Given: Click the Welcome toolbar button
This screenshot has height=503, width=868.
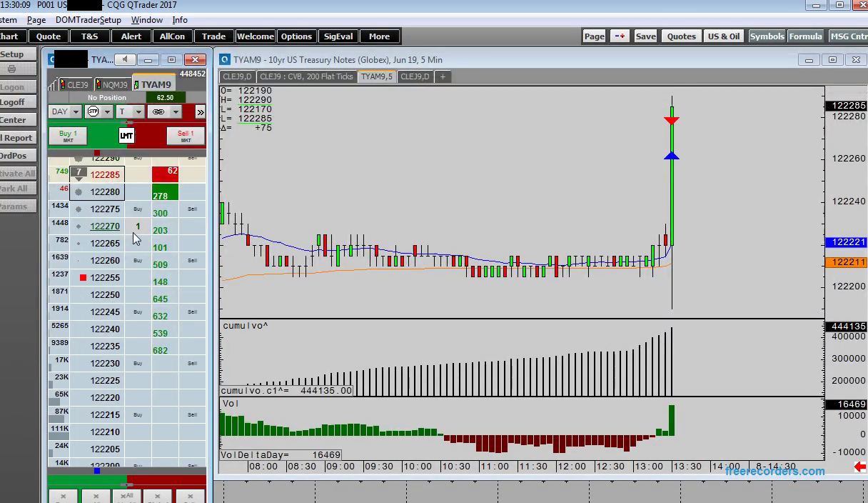Looking at the screenshot, I should coord(255,36).
